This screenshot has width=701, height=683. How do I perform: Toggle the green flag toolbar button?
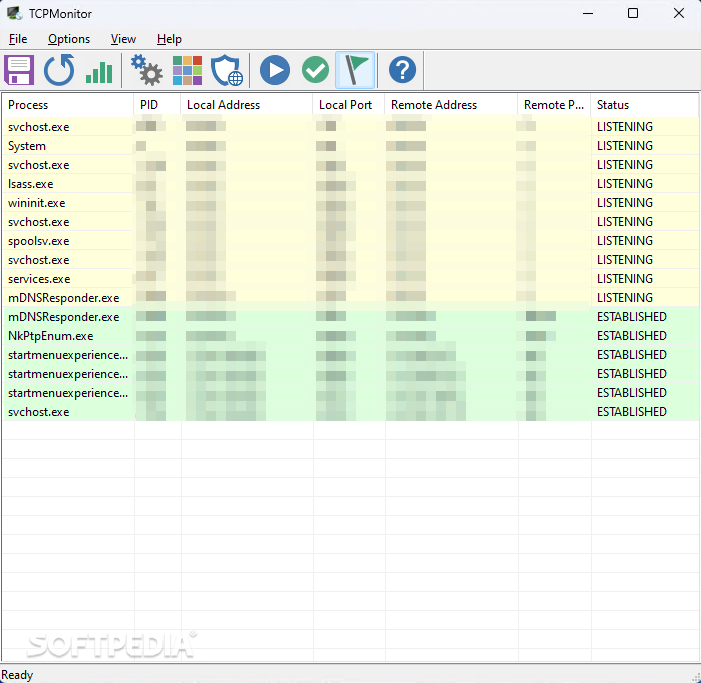pyautogui.click(x=355, y=70)
